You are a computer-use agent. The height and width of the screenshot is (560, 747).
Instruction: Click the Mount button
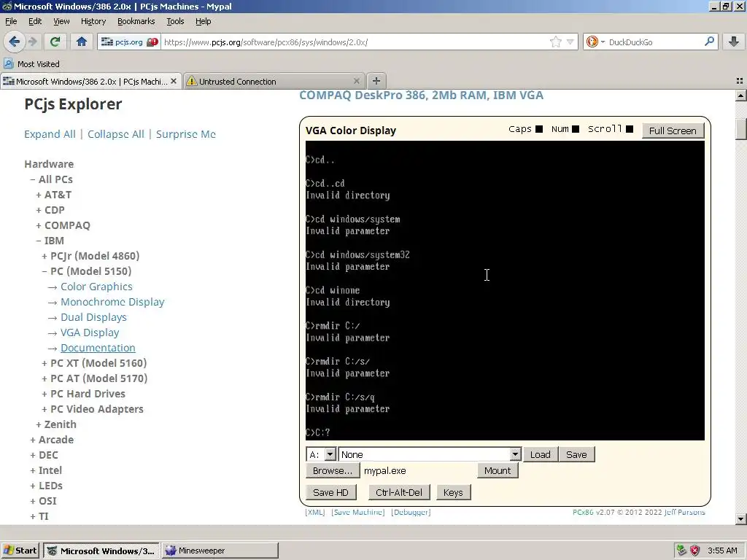click(x=498, y=470)
